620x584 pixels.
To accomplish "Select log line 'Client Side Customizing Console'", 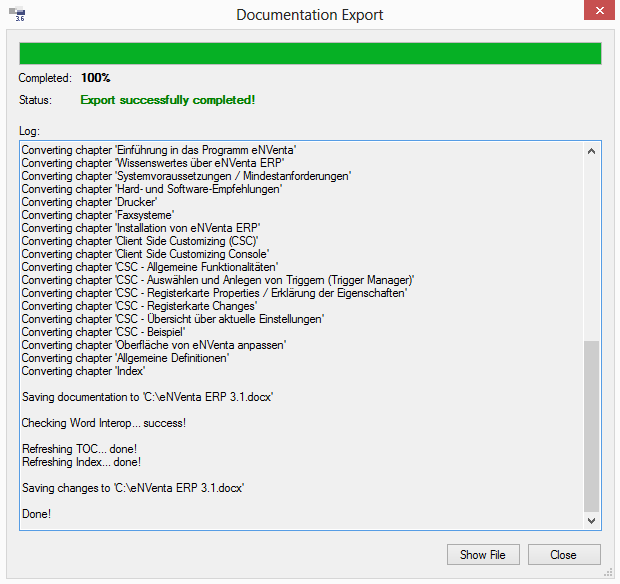I will [x=146, y=255].
